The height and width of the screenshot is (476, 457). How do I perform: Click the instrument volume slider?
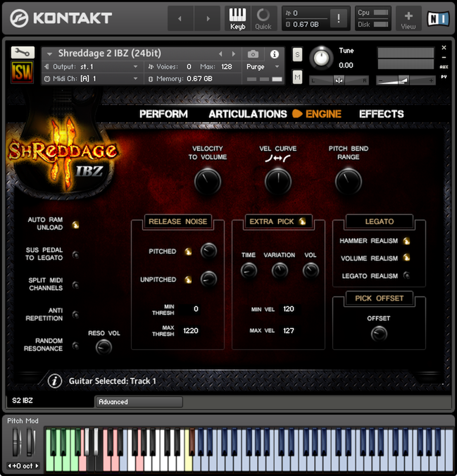click(406, 80)
